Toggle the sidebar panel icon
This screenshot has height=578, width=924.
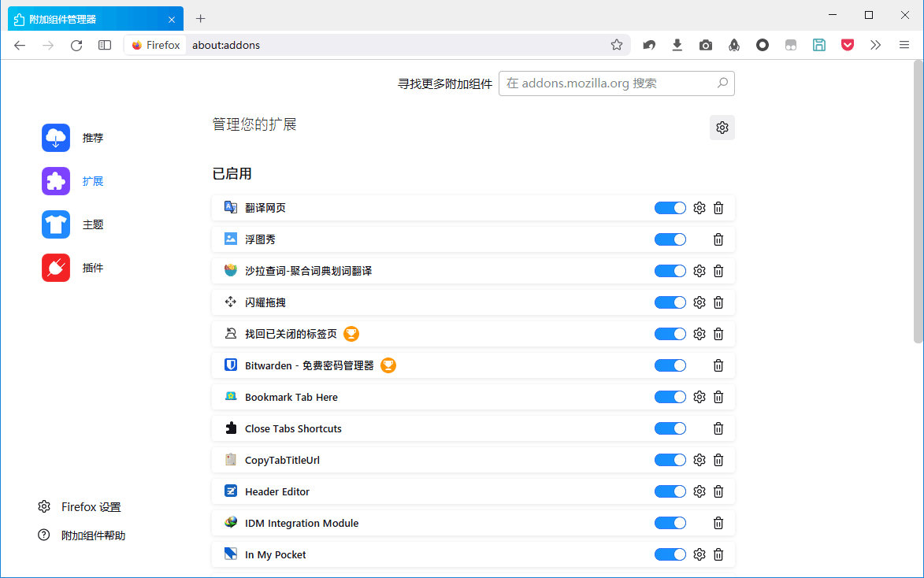click(105, 46)
